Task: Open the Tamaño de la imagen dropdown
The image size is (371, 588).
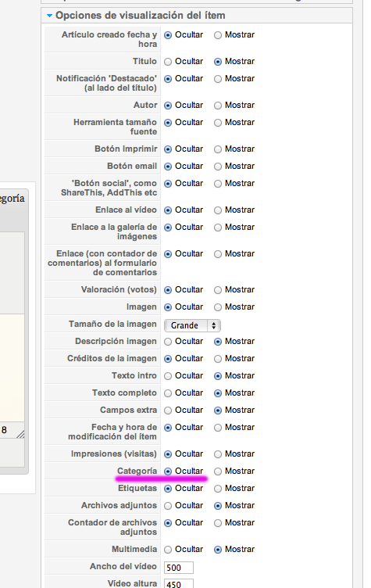Action: pos(192,325)
